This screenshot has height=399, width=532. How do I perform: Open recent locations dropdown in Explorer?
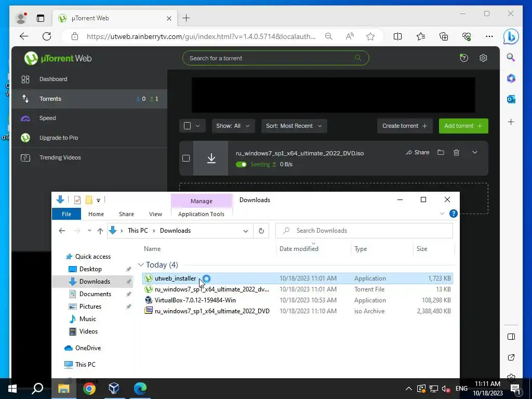[89, 231]
